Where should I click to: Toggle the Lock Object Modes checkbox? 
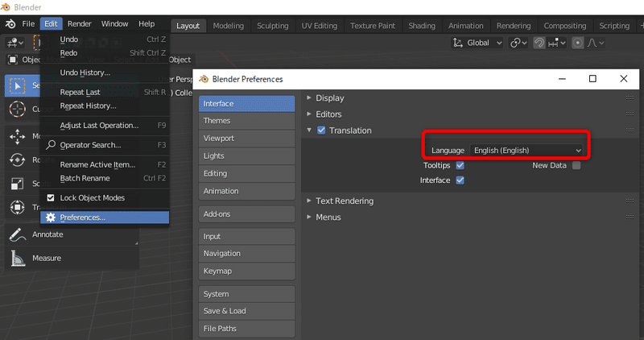click(51, 197)
